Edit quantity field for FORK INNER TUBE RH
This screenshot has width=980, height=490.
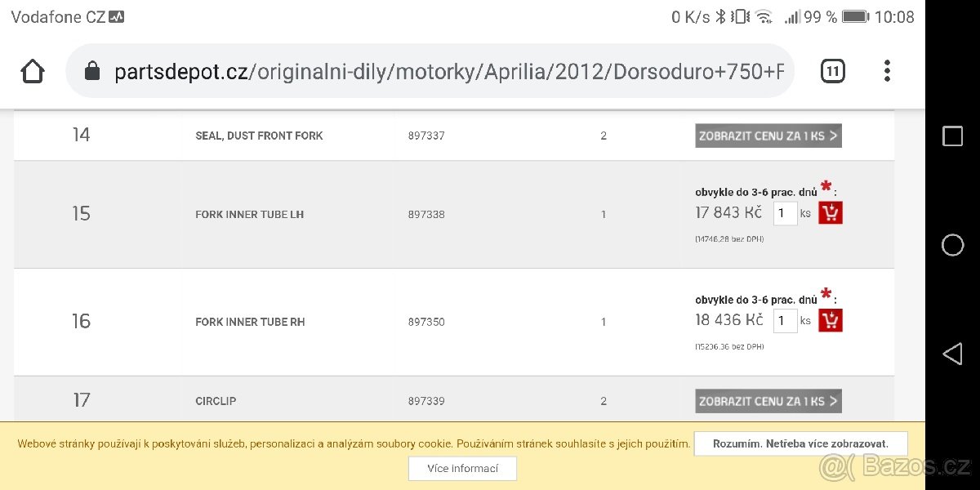coord(785,320)
